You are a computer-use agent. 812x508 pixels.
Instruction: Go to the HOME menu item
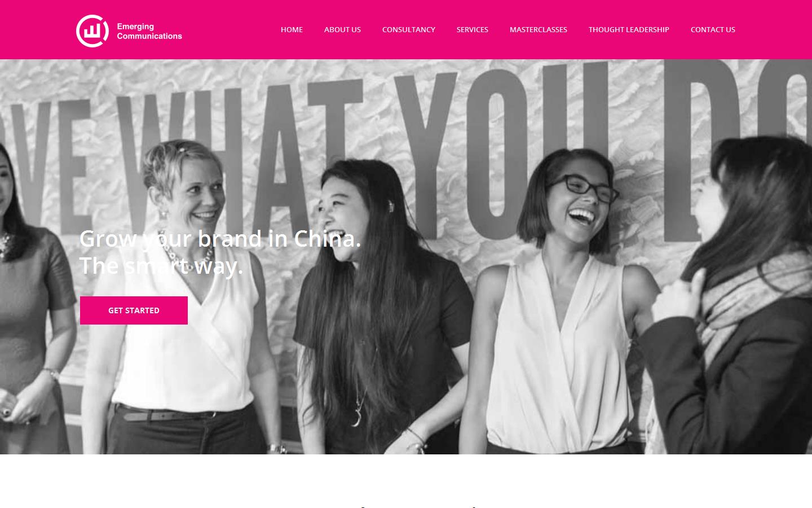pyautogui.click(x=292, y=29)
